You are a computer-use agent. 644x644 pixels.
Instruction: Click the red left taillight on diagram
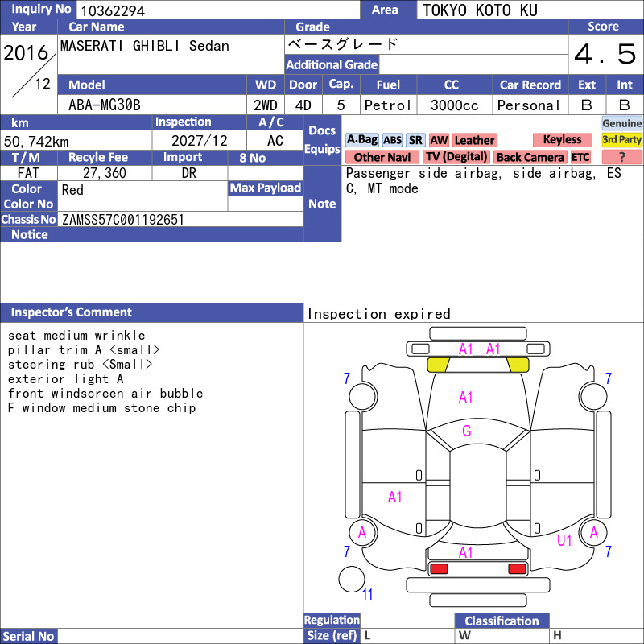(438, 569)
